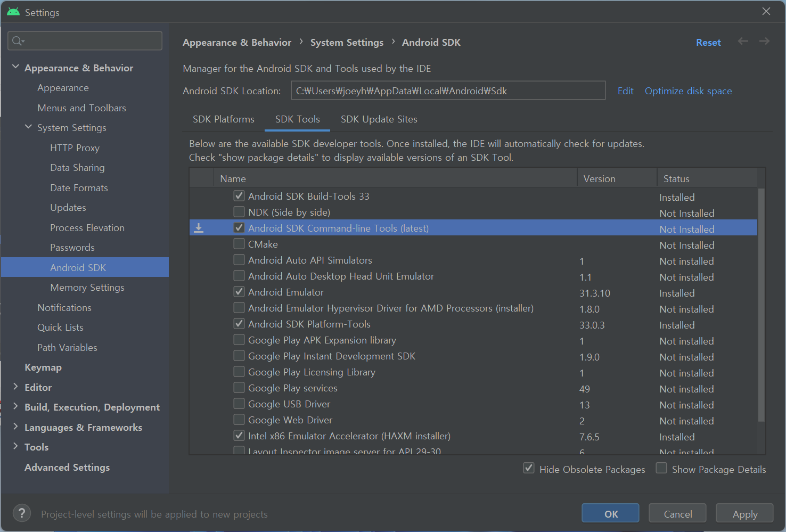786x532 pixels.
Task: Open Passwords settings
Action: click(72, 248)
